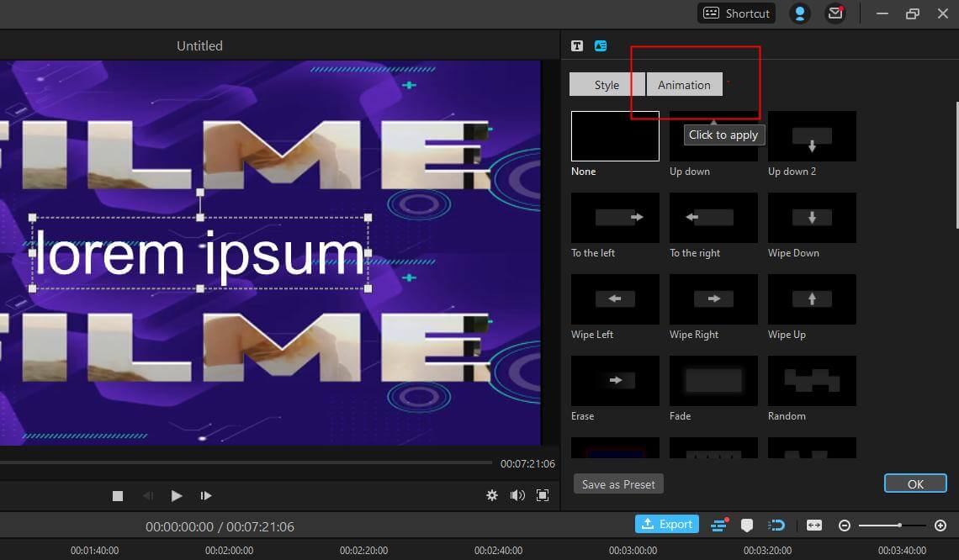Apply the Erase animation
Screen dimensions: 959x560
tap(615, 380)
